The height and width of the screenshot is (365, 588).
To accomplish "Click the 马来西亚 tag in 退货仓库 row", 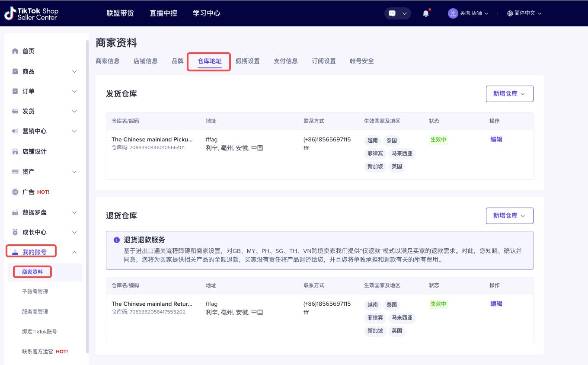I will pos(402,318).
